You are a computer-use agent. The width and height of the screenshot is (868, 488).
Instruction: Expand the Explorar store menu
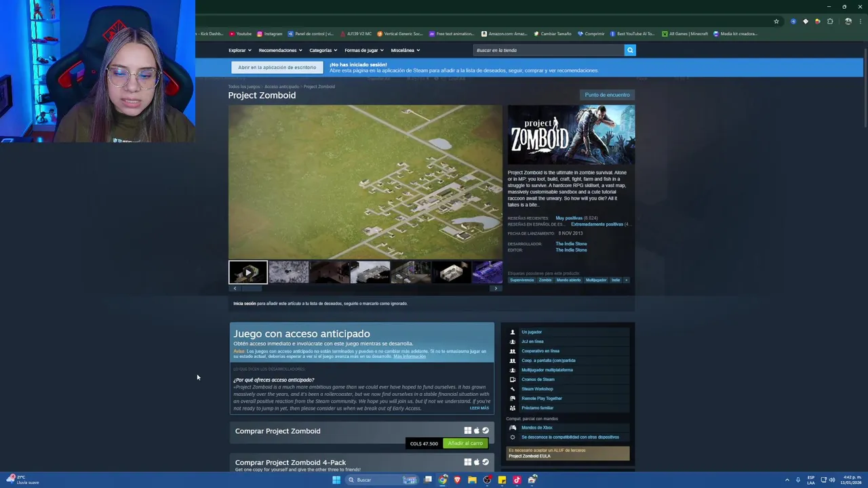(x=240, y=50)
